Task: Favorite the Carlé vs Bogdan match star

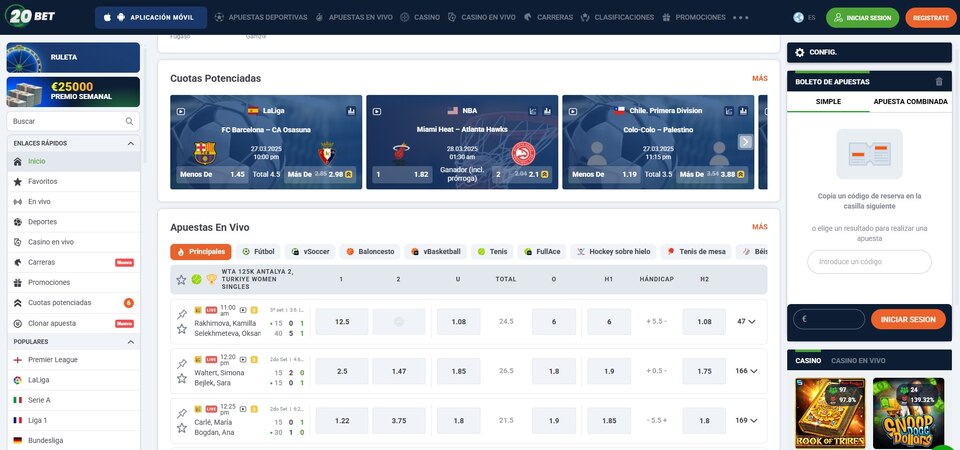Action: [x=181, y=428]
